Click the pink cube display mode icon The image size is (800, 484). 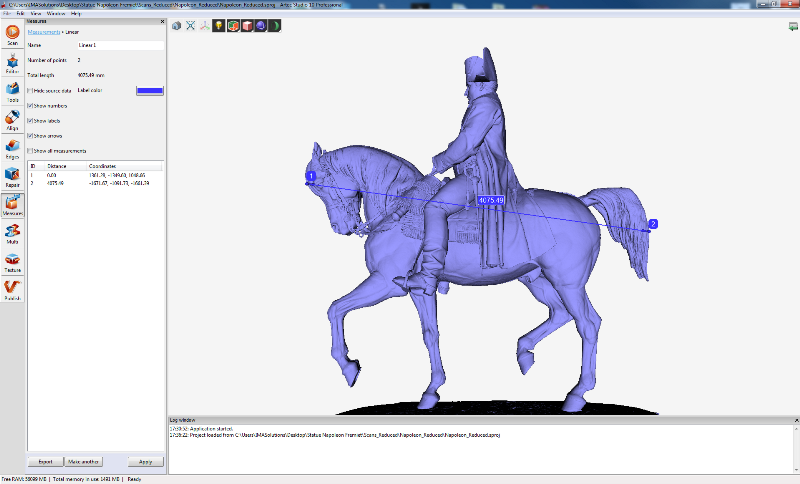pos(246,26)
